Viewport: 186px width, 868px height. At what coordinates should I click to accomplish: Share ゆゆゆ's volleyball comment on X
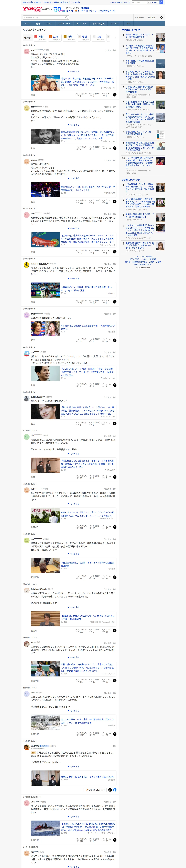(115, 202)
